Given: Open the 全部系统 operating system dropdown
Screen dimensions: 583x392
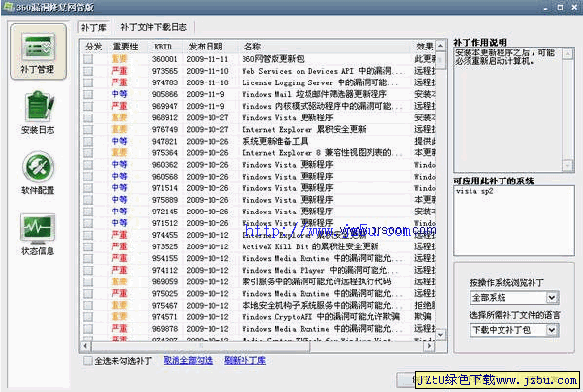Looking at the screenshot, I should coord(514,298).
